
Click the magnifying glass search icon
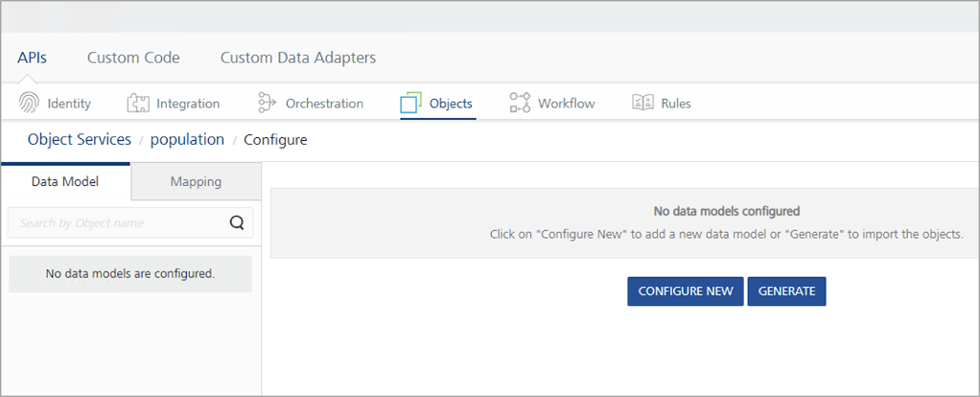tap(237, 223)
